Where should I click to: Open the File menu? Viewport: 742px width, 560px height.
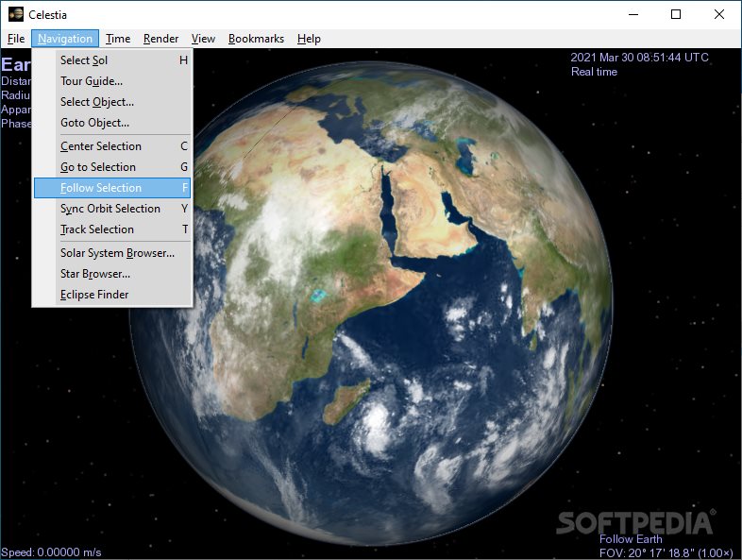16,39
